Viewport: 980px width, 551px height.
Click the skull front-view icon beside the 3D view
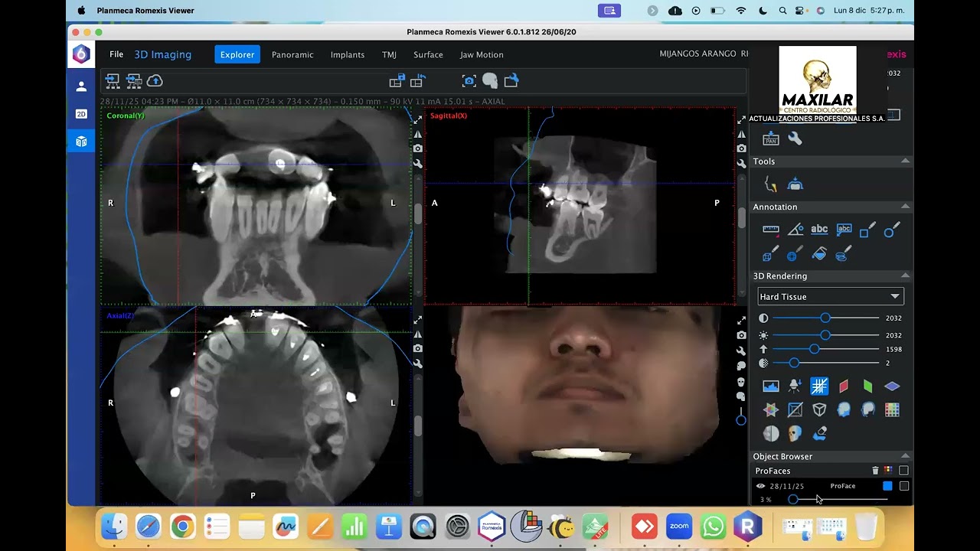click(741, 381)
